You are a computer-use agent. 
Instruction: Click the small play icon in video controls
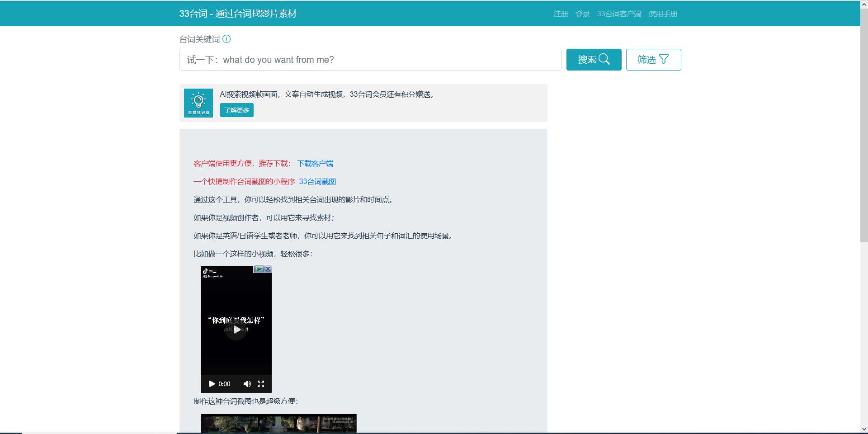[212, 384]
